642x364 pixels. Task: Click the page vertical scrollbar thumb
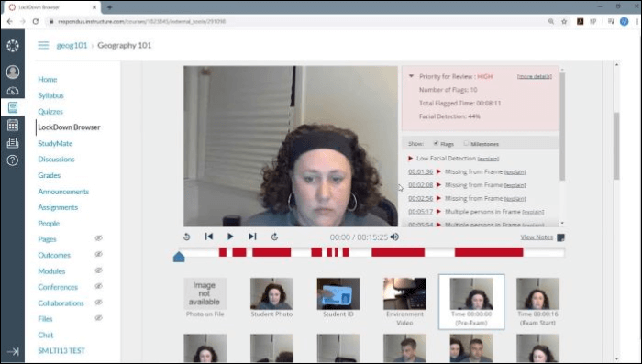(x=616, y=146)
